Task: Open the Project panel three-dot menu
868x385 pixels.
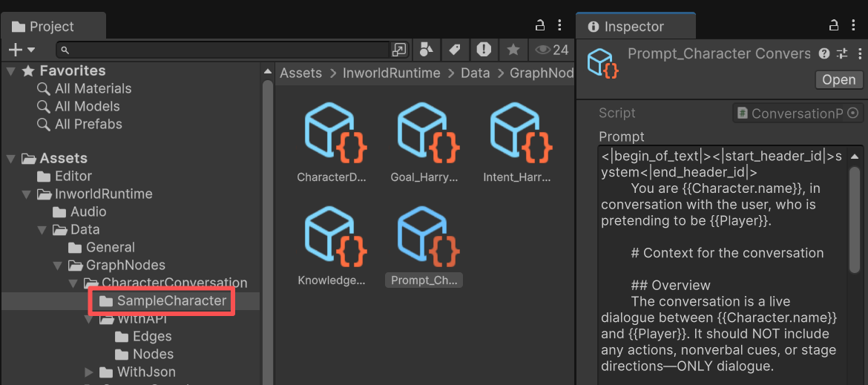Action: pos(561,26)
